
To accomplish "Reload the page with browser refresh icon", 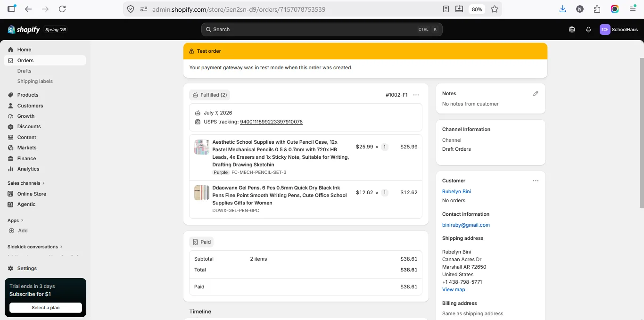I will (62, 9).
